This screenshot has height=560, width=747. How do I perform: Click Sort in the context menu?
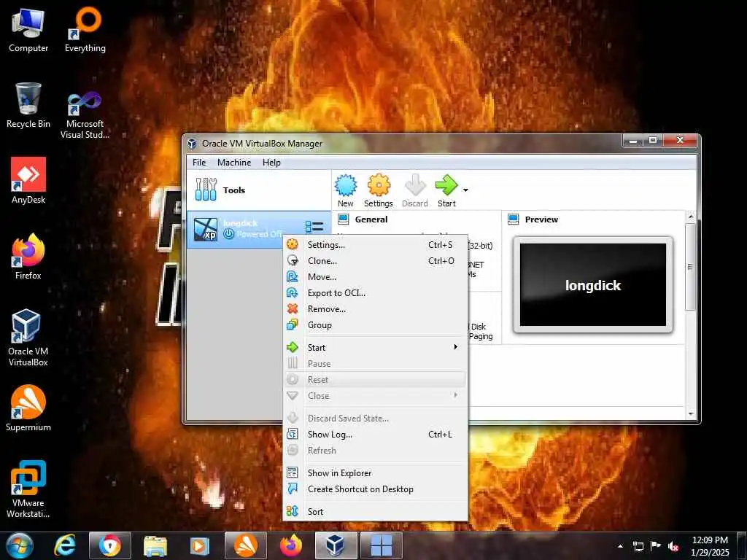pos(375,511)
